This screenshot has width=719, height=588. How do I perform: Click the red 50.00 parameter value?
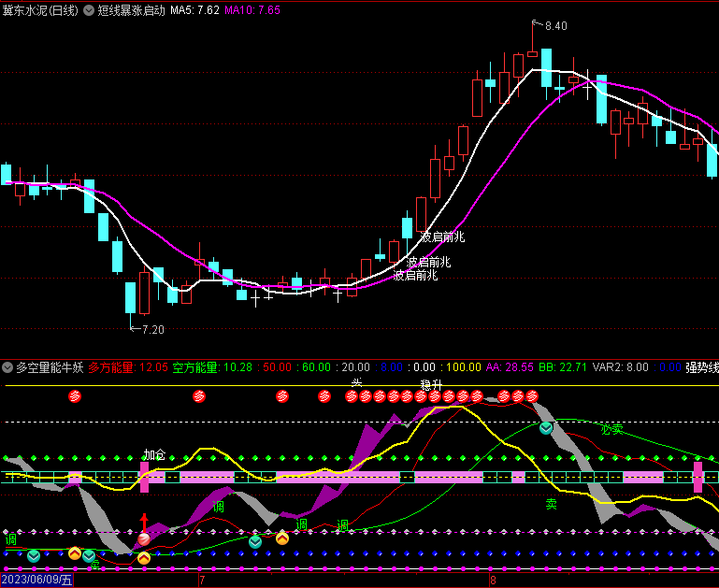click(x=278, y=367)
